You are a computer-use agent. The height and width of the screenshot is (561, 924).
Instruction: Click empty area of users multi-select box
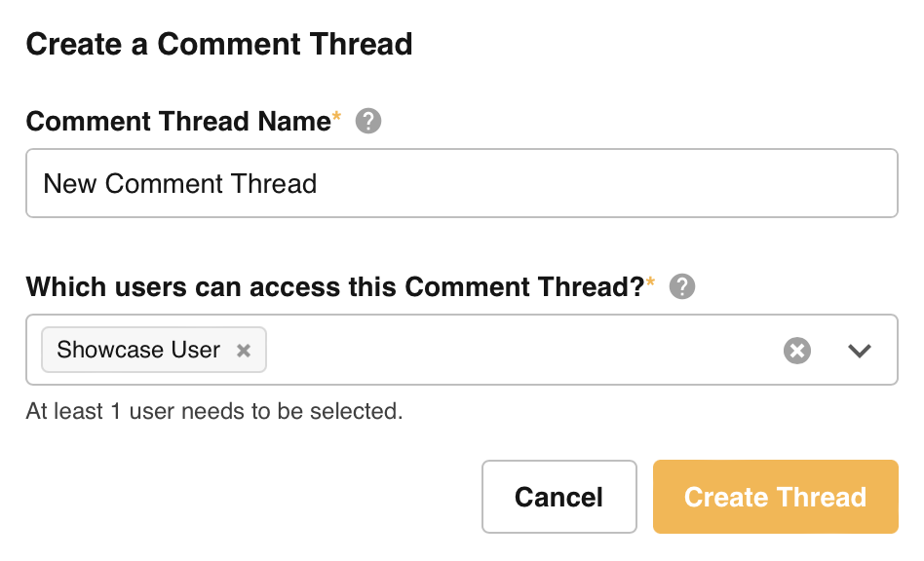(x=517, y=351)
